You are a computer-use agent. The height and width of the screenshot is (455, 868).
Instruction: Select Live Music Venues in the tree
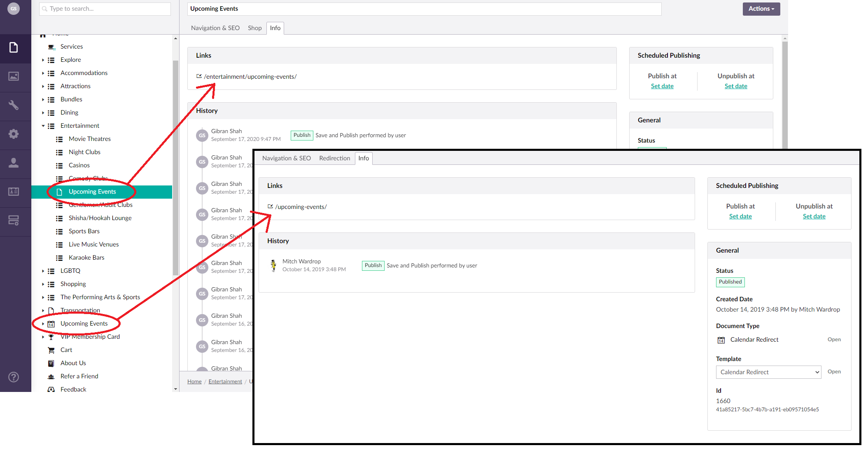point(93,245)
